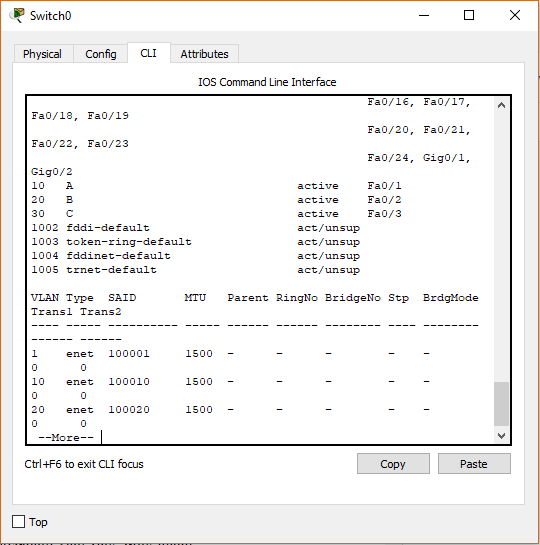Click the '1003 token-ring-default' line

click(x=195, y=242)
